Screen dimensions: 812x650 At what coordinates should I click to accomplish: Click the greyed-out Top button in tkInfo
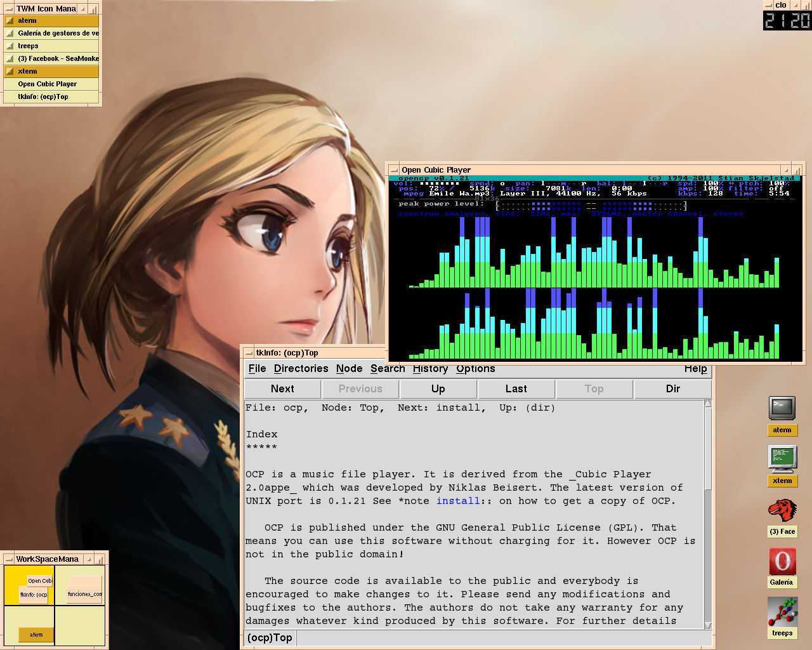[594, 388]
